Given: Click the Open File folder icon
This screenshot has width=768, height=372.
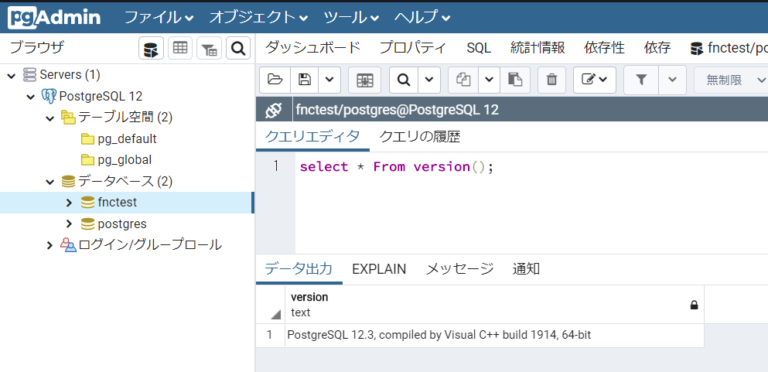Looking at the screenshot, I should coord(275,80).
